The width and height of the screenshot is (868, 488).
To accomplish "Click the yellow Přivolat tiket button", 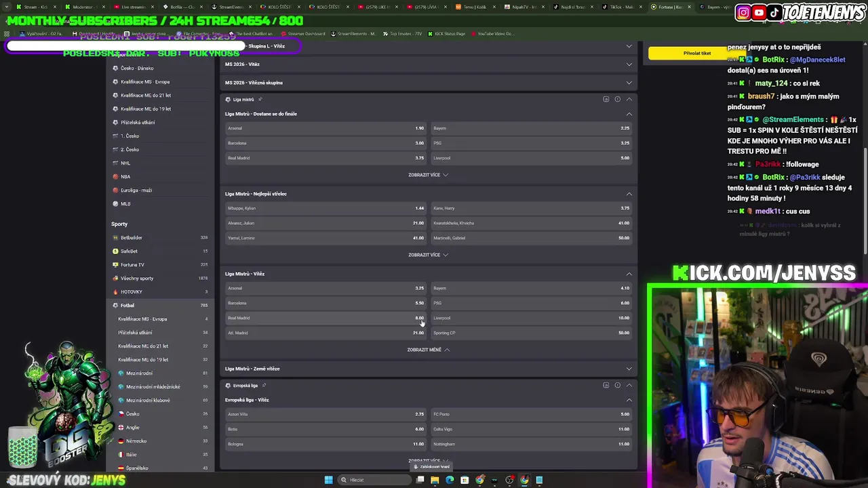I will point(697,53).
